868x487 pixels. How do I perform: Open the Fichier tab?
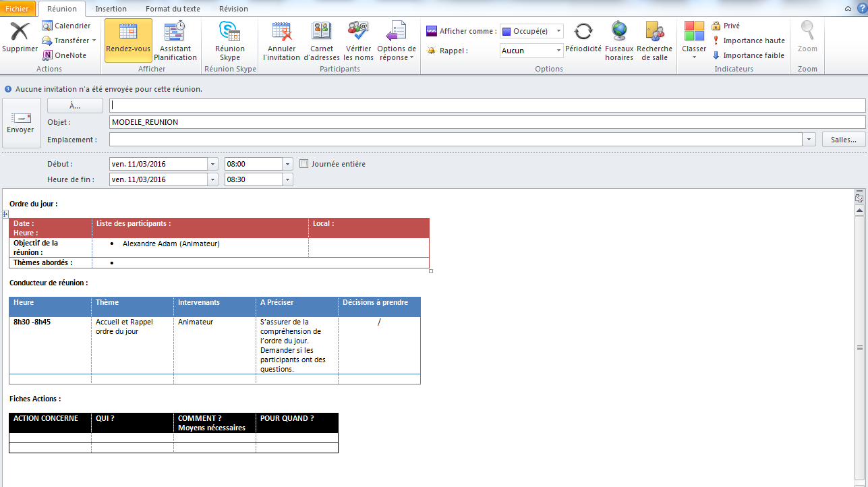[x=18, y=9]
